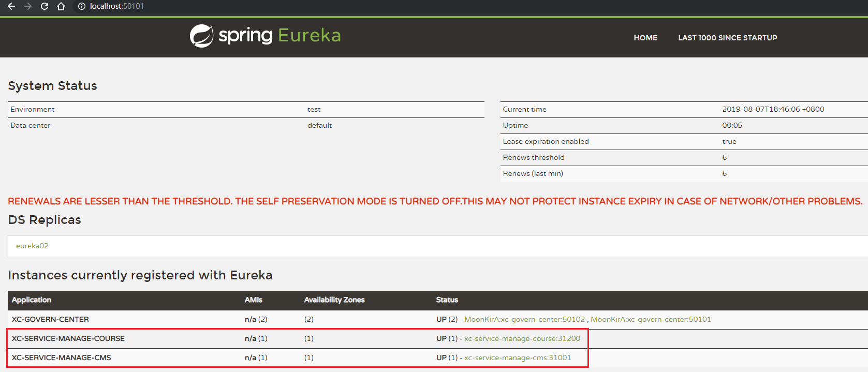Viewport: 868px width, 372px height.
Task: Open the eureka02 replica link
Action: [32, 246]
